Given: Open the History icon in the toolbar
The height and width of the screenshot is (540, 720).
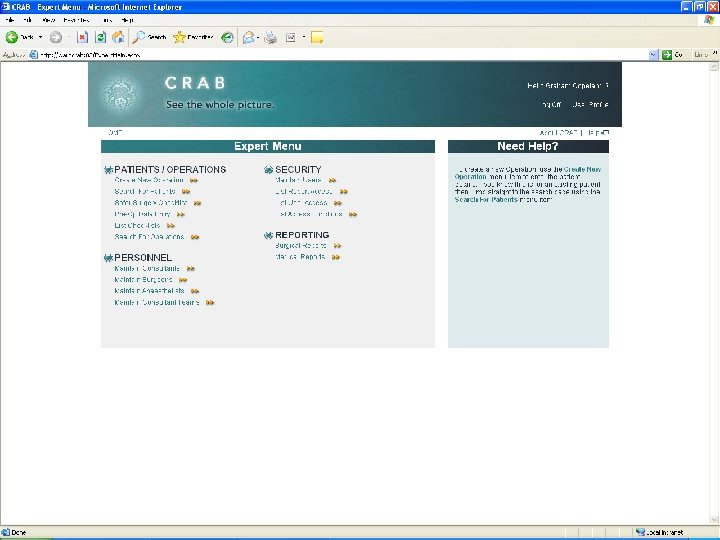Looking at the screenshot, I should tap(227, 37).
